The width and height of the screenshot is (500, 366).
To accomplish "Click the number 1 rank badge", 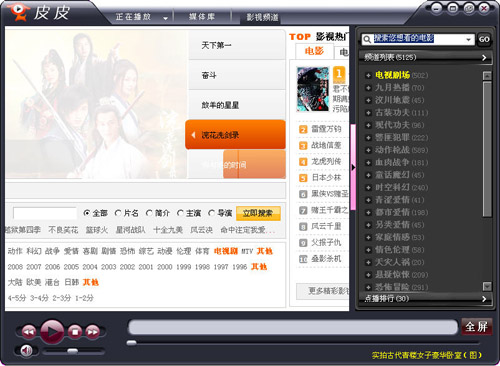I will tap(339, 75).
